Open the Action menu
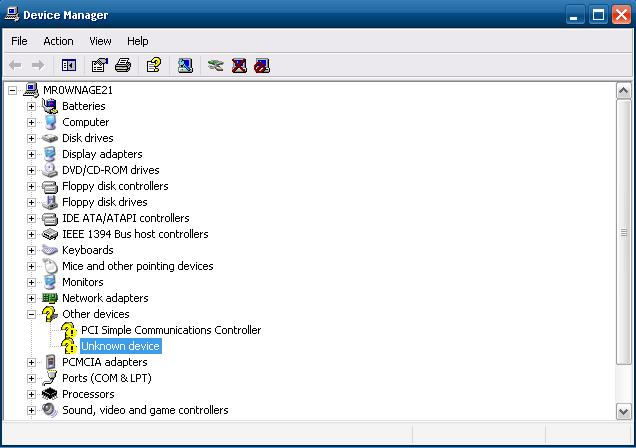 (x=58, y=41)
